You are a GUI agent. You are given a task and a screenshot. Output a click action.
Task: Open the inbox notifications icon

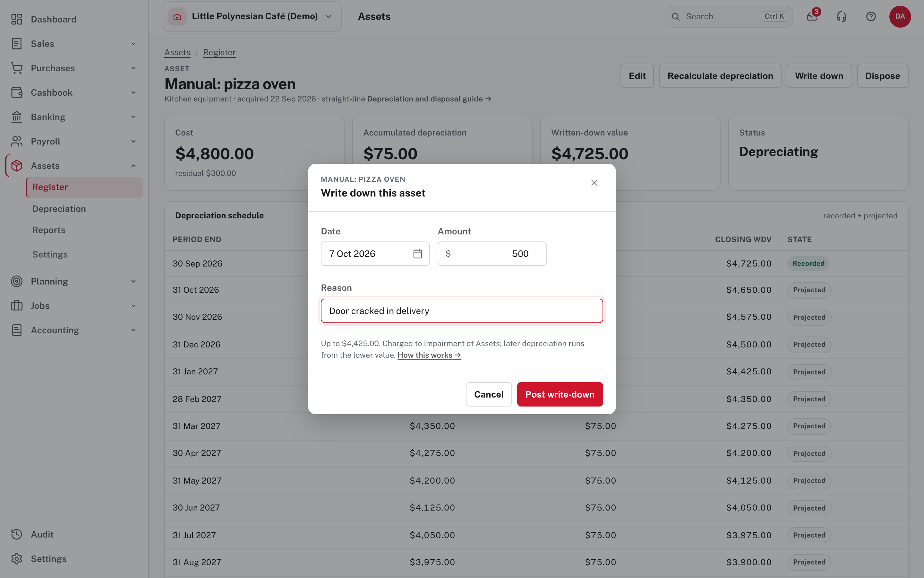[812, 16]
